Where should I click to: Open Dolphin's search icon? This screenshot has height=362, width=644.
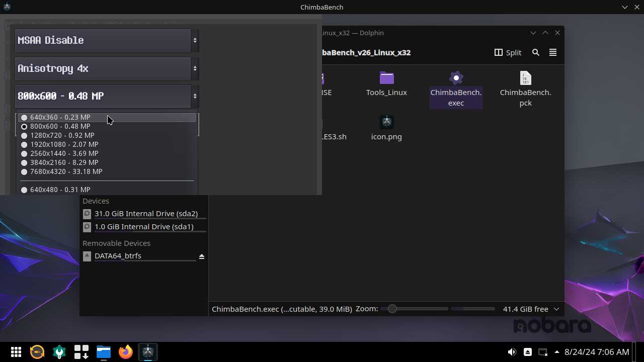point(536,52)
